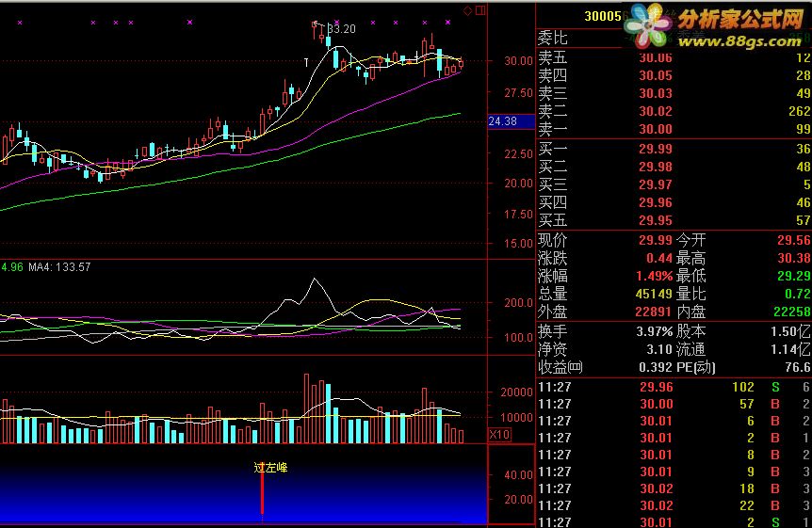Click the 现价 value 29.99

(x=655, y=240)
